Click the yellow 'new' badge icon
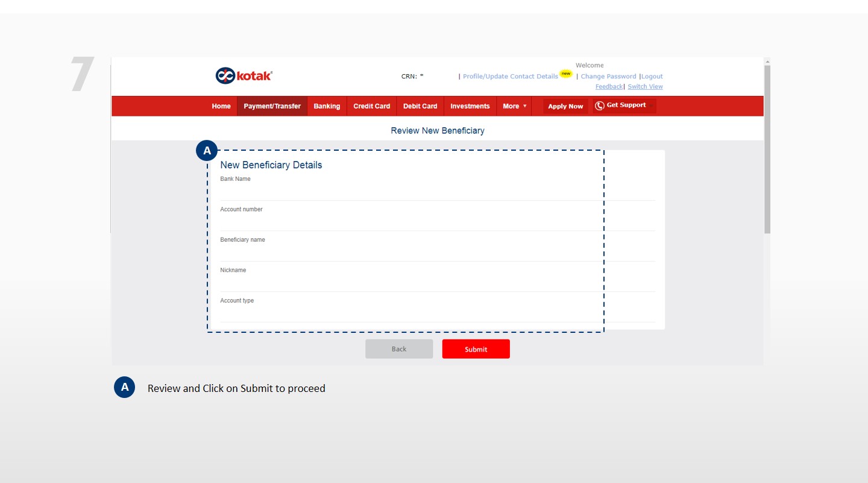 click(565, 74)
